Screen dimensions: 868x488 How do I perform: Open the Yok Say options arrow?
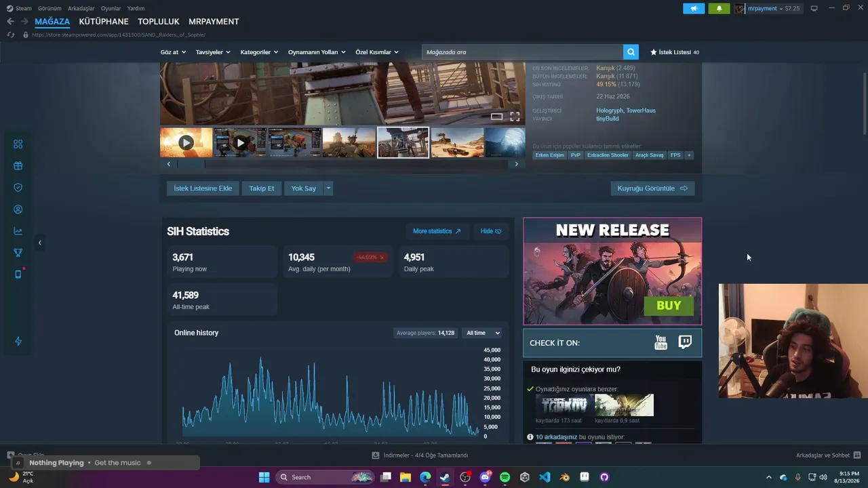(x=328, y=188)
